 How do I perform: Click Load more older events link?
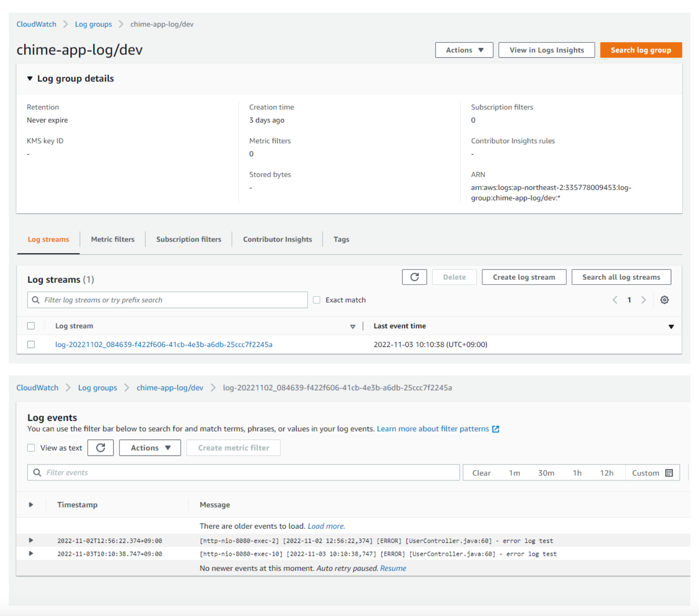pyautogui.click(x=326, y=526)
